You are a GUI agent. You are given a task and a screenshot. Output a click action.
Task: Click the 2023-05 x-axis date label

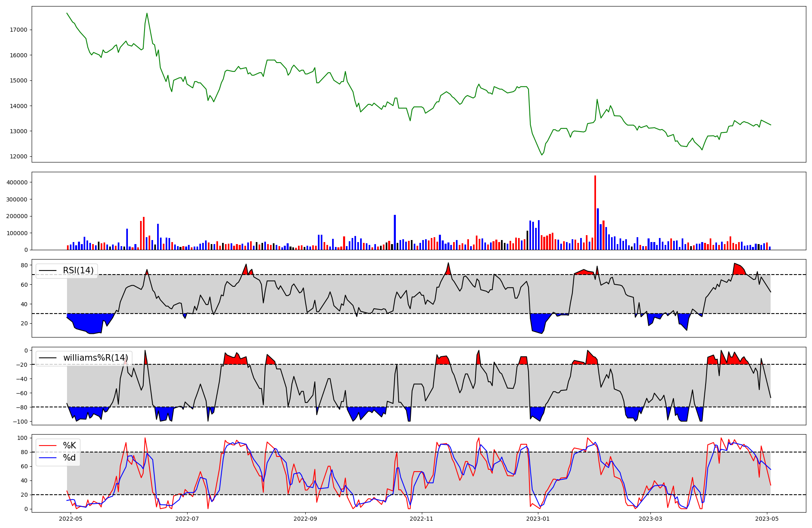[767, 519]
